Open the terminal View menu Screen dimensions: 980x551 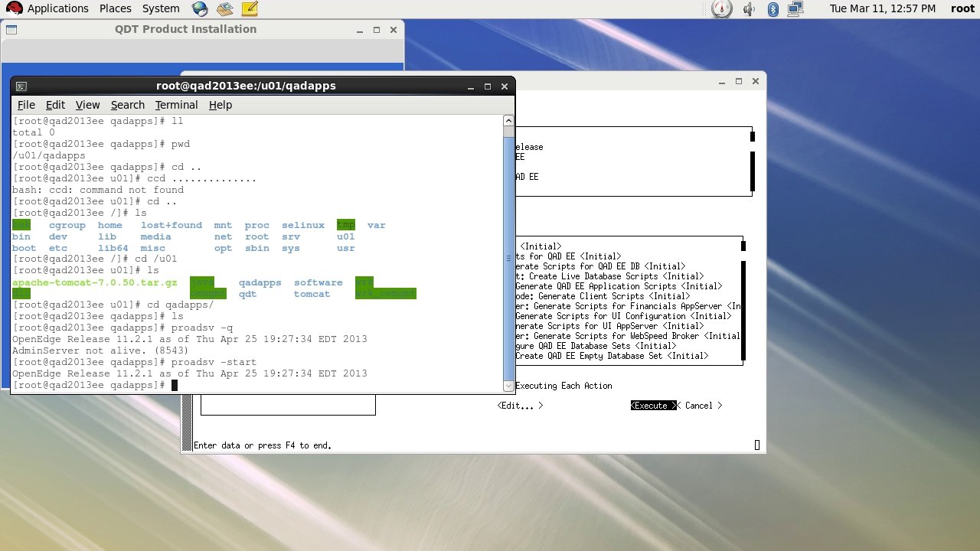click(x=87, y=105)
